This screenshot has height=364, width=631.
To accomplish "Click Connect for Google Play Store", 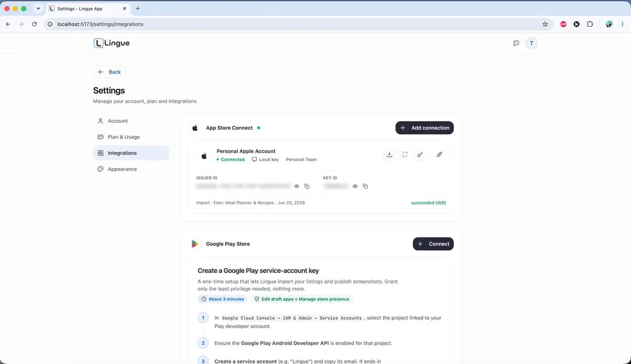I will click(x=433, y=244).
